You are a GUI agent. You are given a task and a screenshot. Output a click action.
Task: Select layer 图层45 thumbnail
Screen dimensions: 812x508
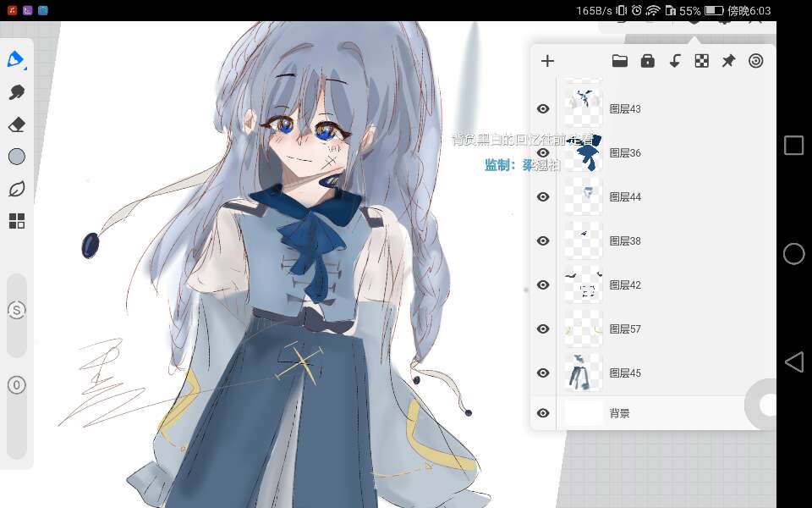tap(584, 373)
